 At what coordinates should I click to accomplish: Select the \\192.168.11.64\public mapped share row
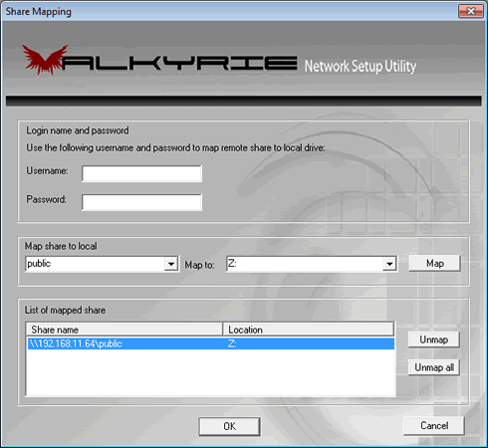pos(211,343)
